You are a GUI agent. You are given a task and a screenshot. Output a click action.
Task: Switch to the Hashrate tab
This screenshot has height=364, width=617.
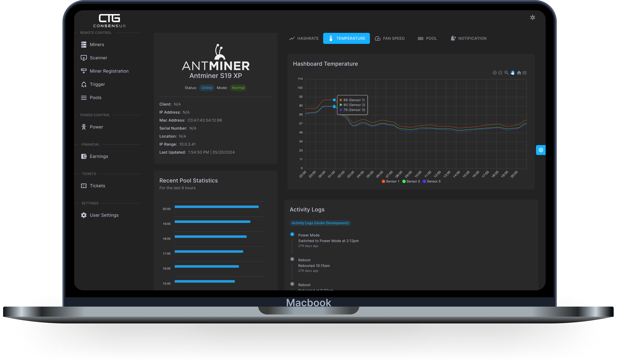click(304, 38)
